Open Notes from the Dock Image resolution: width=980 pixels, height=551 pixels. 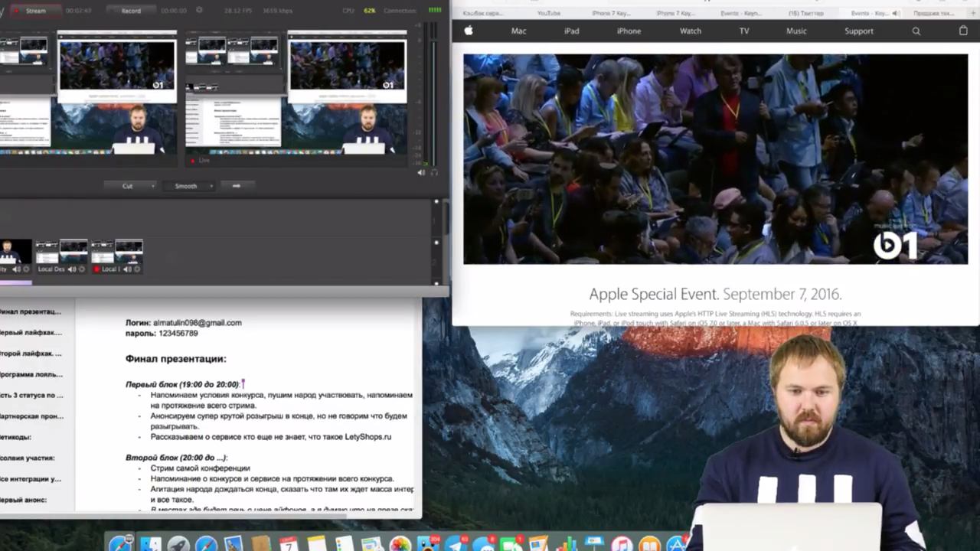[316, 544]
